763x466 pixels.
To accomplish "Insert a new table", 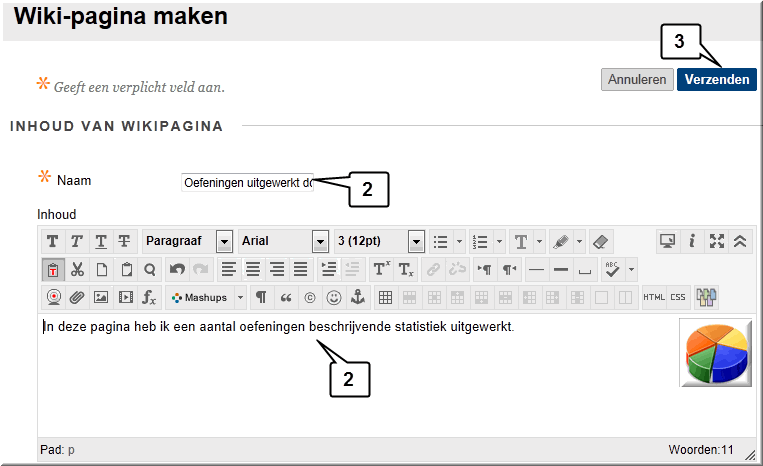I will [385, 297].
